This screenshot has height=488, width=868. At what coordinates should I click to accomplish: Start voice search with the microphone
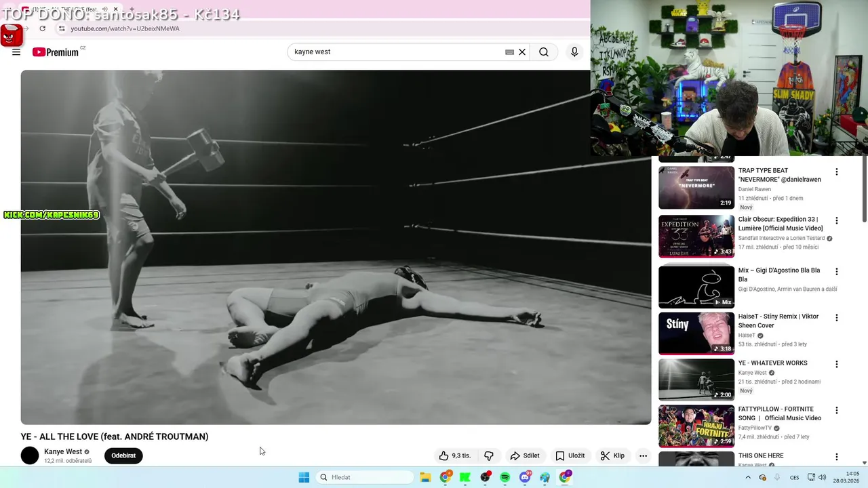click(574, 52)
